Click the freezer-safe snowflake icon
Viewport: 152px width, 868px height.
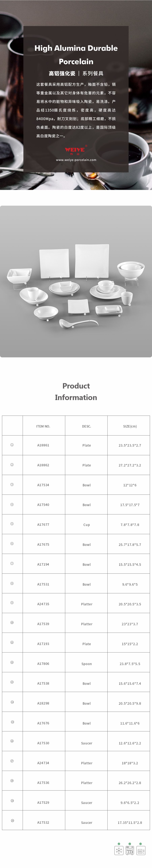coord(119,850)
